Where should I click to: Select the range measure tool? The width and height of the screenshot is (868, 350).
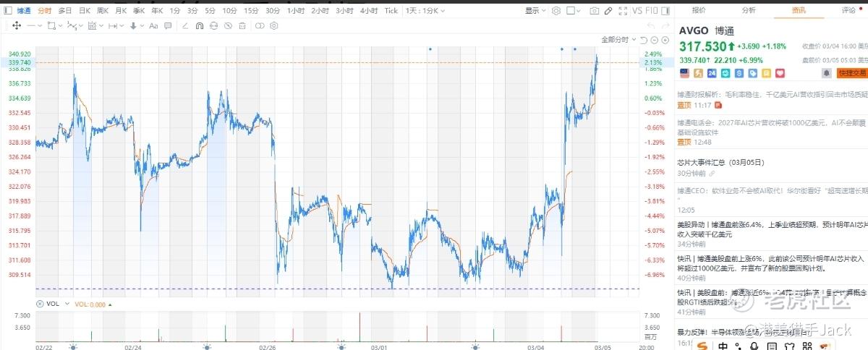coord(91,25)
